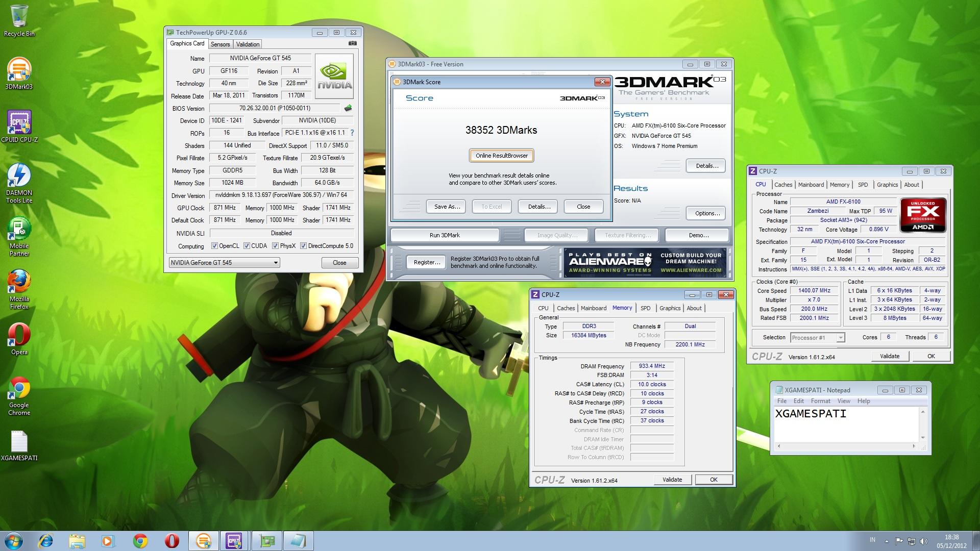Open XGAMESPATI text file on desktop
Screen dimensions: 980x551
(x=19, y=445)
